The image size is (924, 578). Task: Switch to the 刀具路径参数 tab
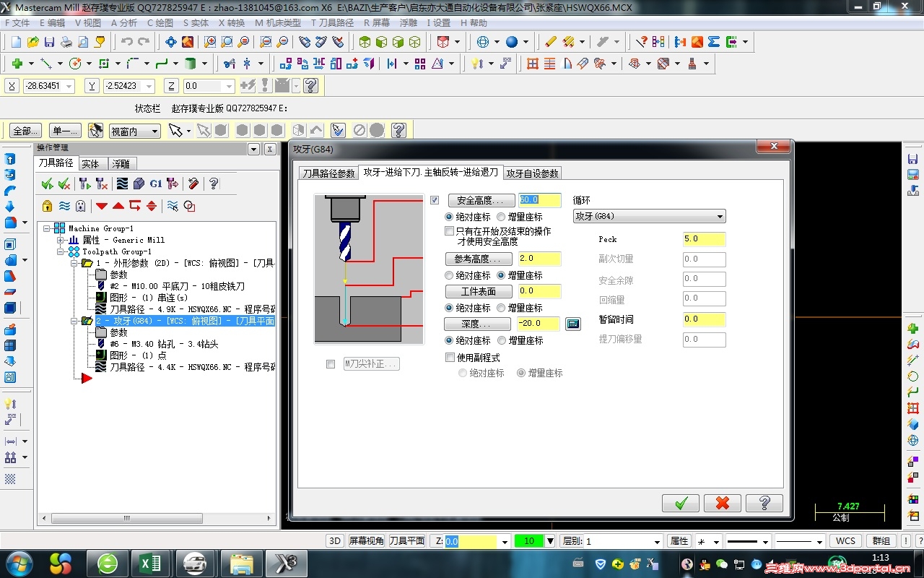(x=328, y=173)
